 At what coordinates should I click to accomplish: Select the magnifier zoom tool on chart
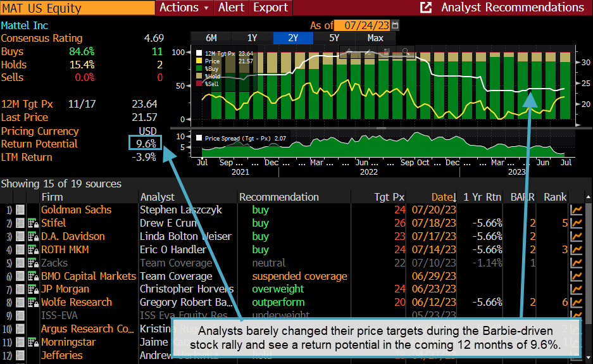pos(406,52)
